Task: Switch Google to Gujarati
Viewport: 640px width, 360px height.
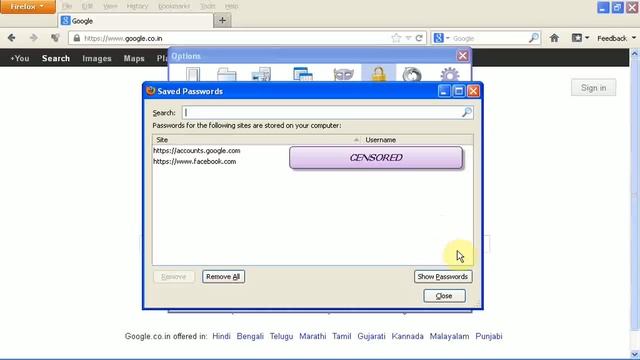Action: 371,336
